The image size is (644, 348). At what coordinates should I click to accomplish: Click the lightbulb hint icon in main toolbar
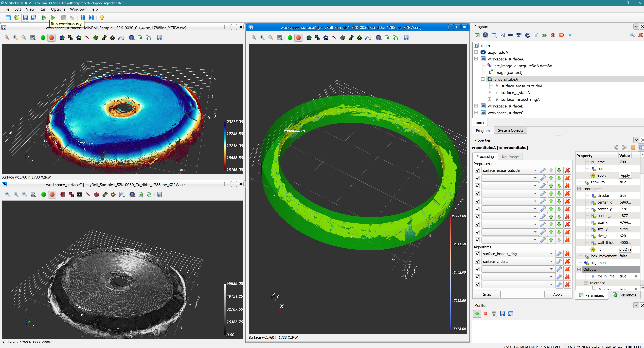102,18
